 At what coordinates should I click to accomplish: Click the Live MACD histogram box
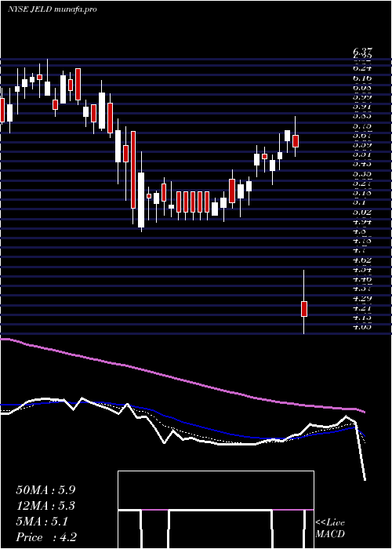click(x=216, y=510)
